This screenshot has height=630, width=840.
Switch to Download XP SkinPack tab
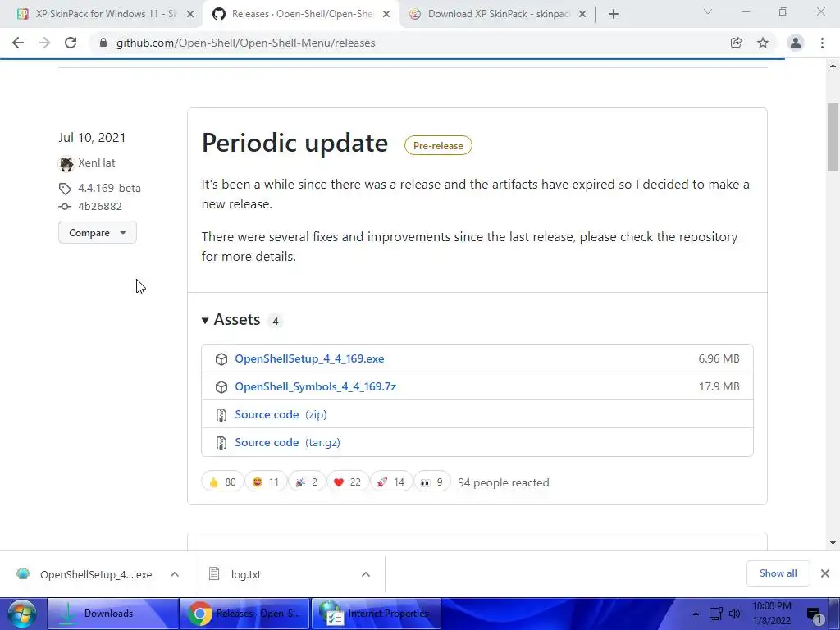[497, 14]
